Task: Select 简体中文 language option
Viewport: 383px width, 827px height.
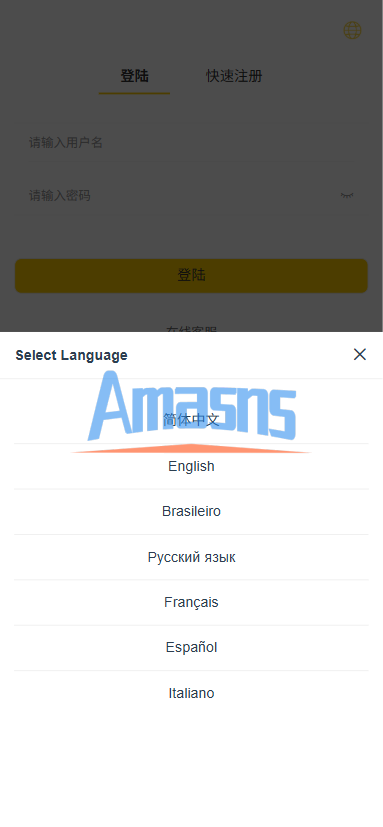Action: point(192,420)
